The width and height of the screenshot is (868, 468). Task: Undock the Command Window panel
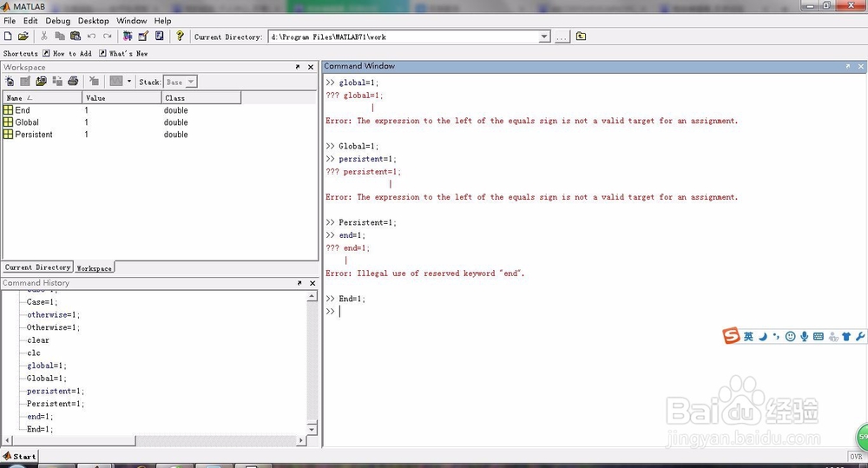[847, 67]
